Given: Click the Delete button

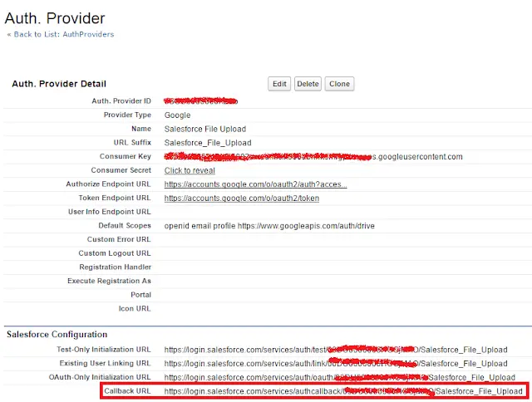Looking at the screenshot, I should click(x=308, y=84).
